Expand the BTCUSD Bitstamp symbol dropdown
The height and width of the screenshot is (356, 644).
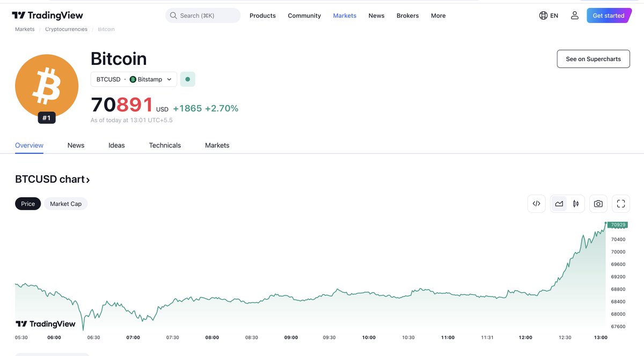(134, 79)
